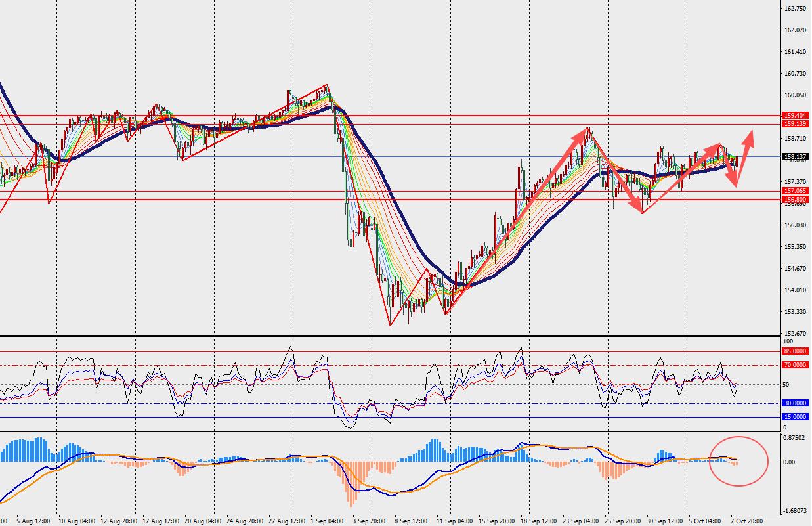This screenshot has width=812, height=526.
Task: Click the 154.670 price axis value
Action: point(795,269)
